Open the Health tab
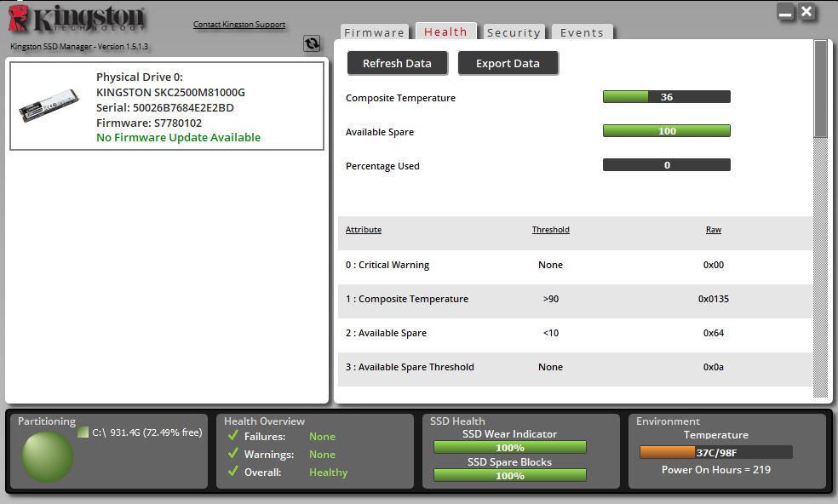This screenshot has height=504, width=838. (x=445, y=31)
